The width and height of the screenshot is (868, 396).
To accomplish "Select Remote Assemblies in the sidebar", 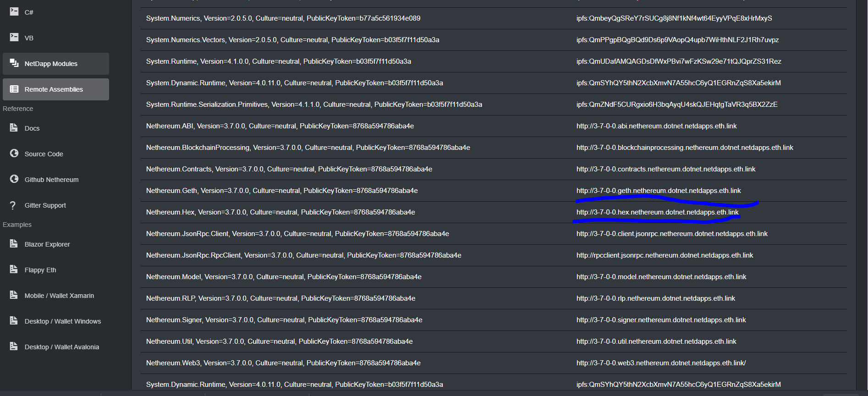I will (56, 89).
